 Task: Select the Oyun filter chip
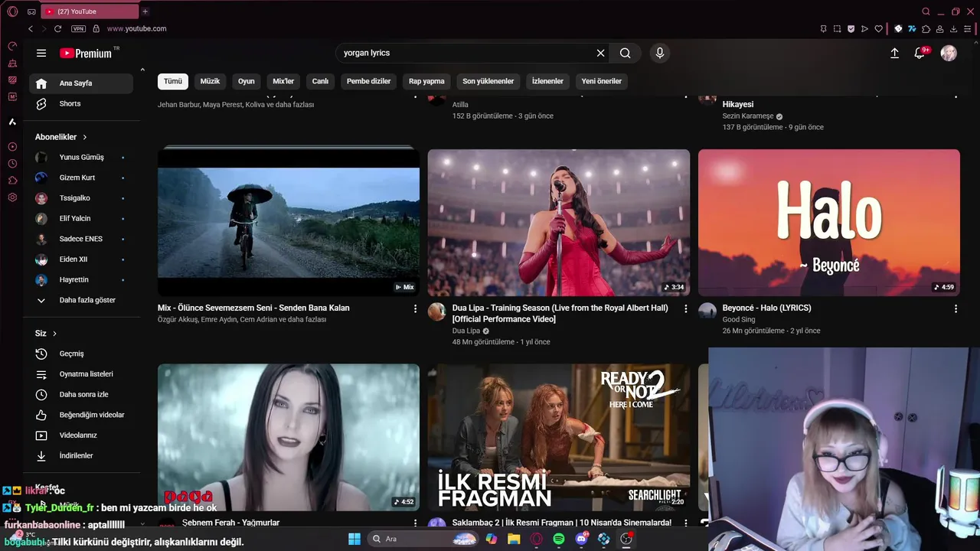[x=246, y=81]
